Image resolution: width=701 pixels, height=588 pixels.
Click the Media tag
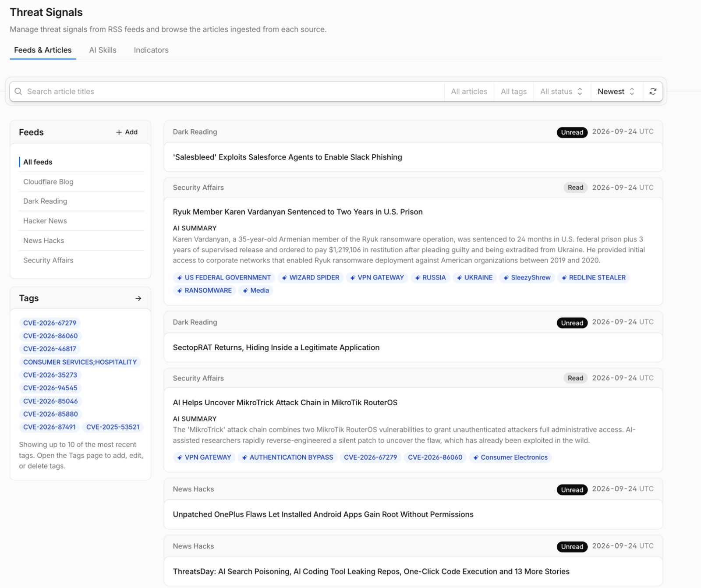[x=256, y=290]
